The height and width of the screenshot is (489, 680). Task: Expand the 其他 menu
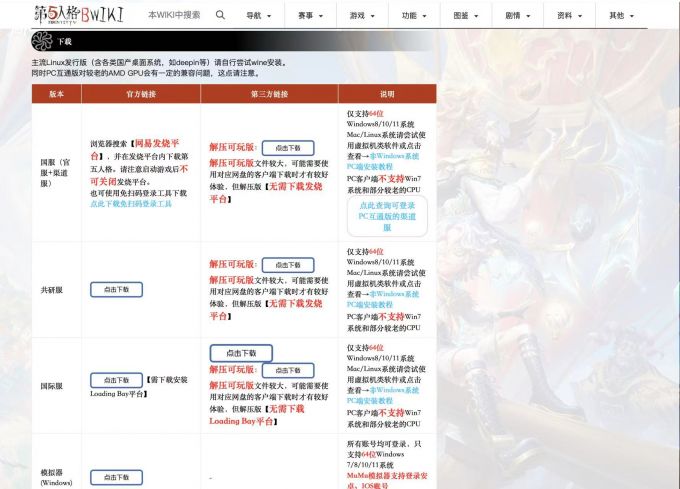point(621,16)
